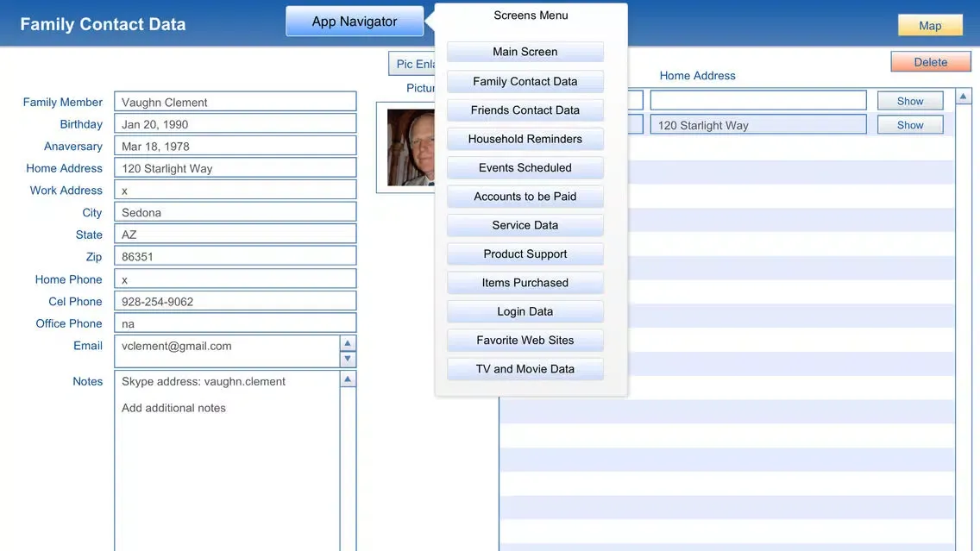The width and height of the screenshot is (980, 551).
Task: Select Login Data menu entry
Action: point(525,312)
